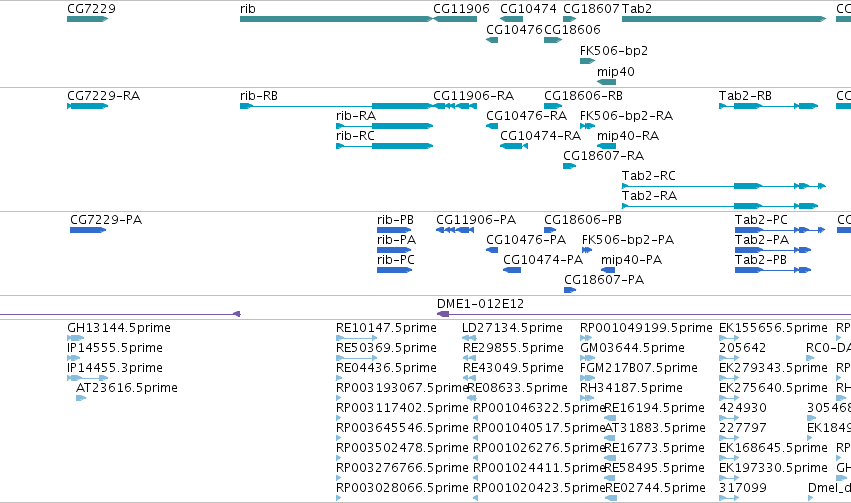851x503 pixels.
Task: Select the LD27134.5prime EST label
Action: pyautogui.click(x=512, y=328)
